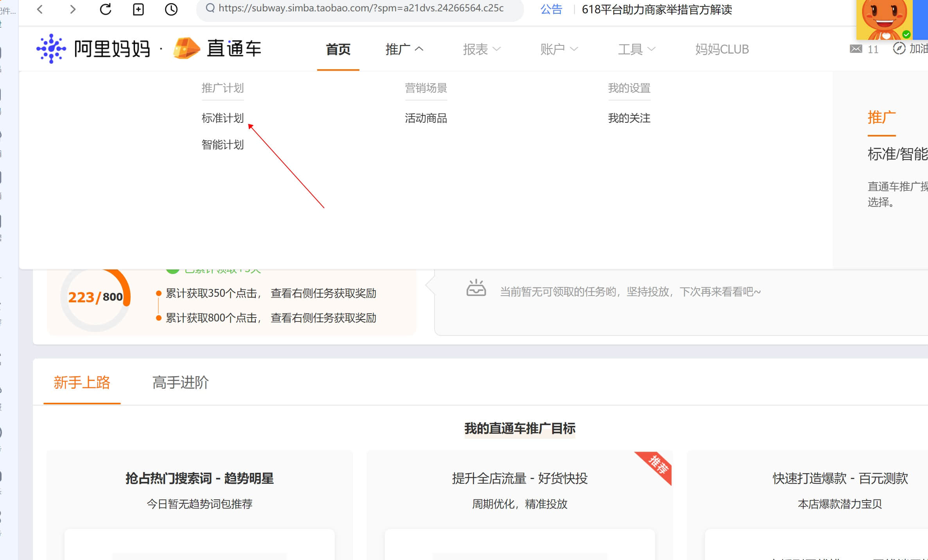Click the browser forward arrow
Viewport: 928px width, 560px height.
click(73, 9)
